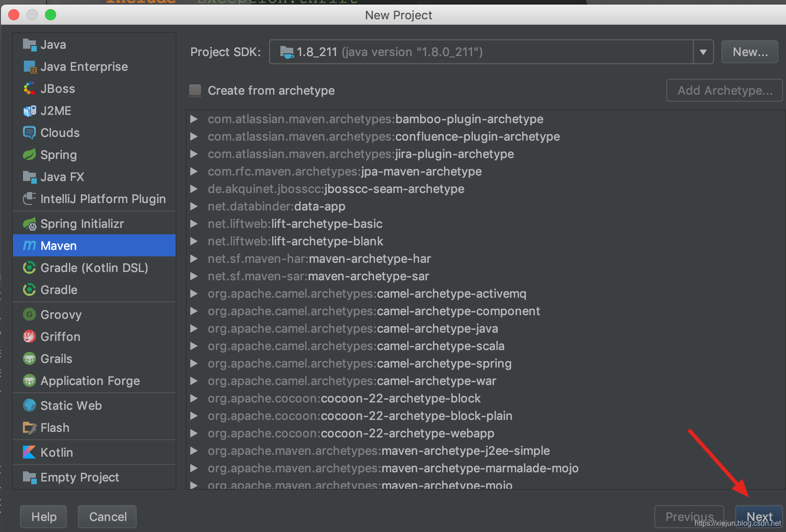
Task: Select lift-archetype-blank row
Action: click(x=485, y=241)
